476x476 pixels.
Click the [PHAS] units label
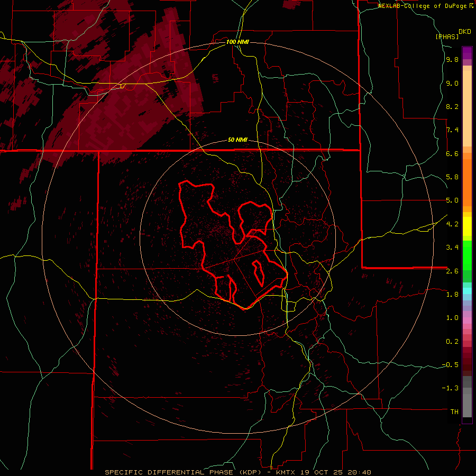coord(447,36)
